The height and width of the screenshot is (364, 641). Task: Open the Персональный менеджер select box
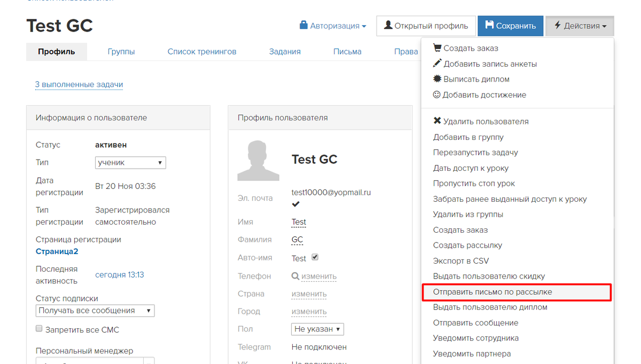tap(95, 361)
